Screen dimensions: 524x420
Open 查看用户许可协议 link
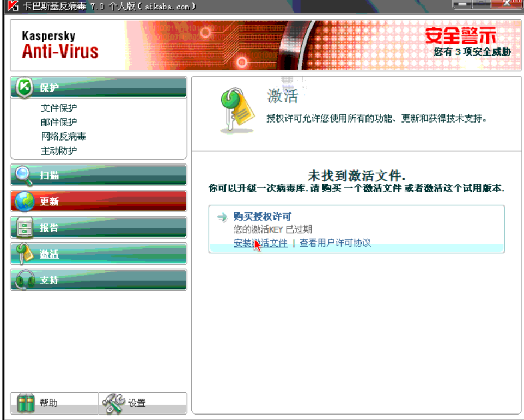pos(335,243)
